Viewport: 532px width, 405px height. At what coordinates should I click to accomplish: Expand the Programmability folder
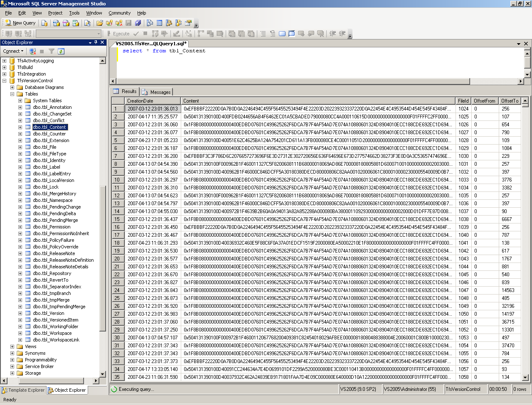[x=12, y=360]
